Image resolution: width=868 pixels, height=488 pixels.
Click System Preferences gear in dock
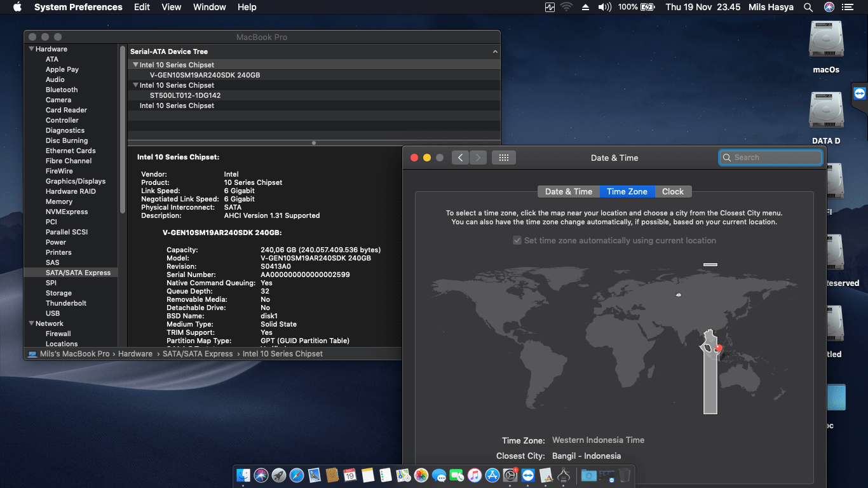pos(510,475)
